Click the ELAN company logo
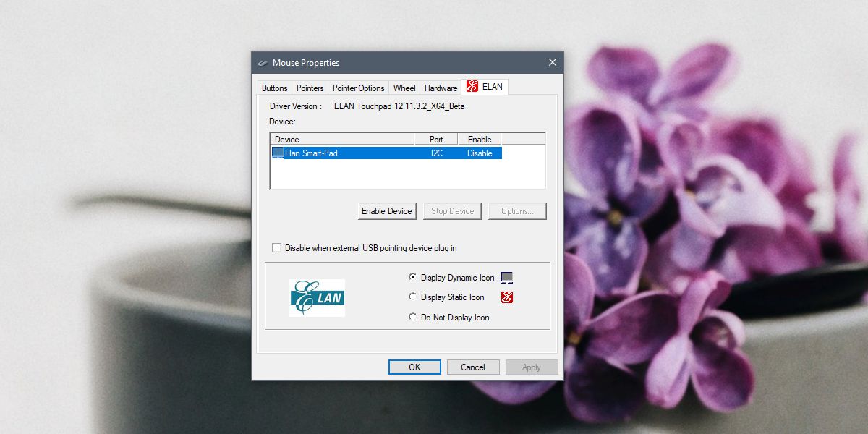This screenshot has width=868, height=434. coord(317,297)
